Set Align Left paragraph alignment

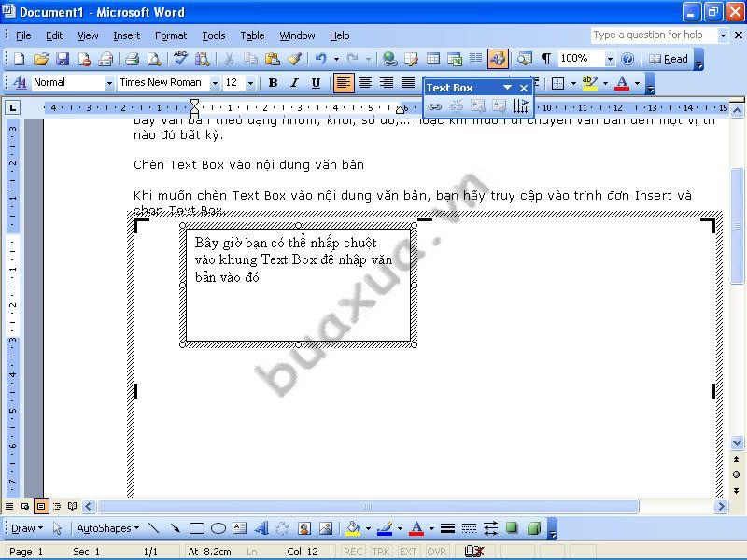click(x=343, y=83)
